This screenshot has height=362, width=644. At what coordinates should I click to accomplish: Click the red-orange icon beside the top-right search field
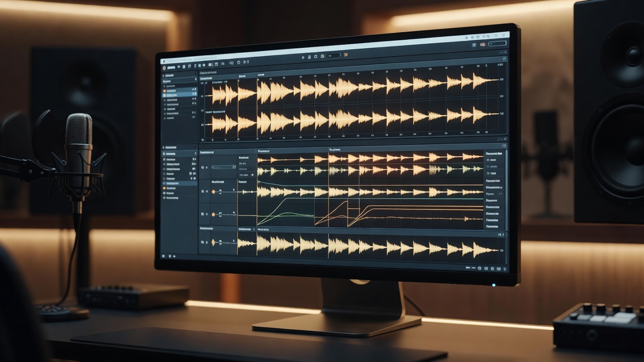click(x=482, y=45)
